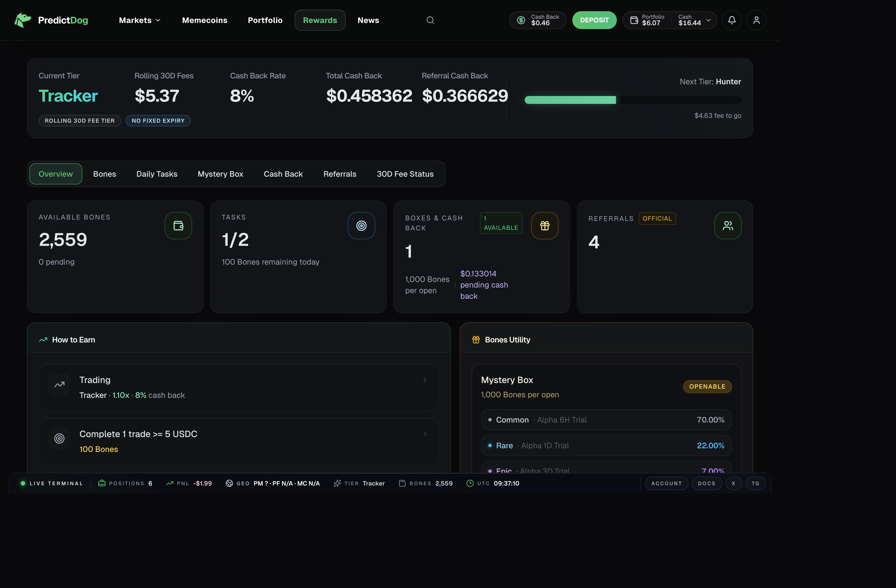Viewport: 896px width, 588px height.
Task: Click the ROLLING 30D FEE TIER badge
Action: coord(80,121)
